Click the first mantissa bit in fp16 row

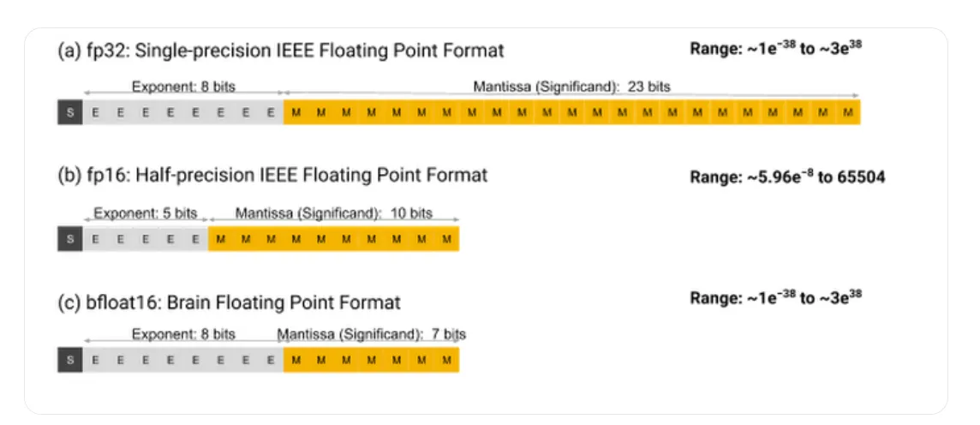[x=221, y=239]
